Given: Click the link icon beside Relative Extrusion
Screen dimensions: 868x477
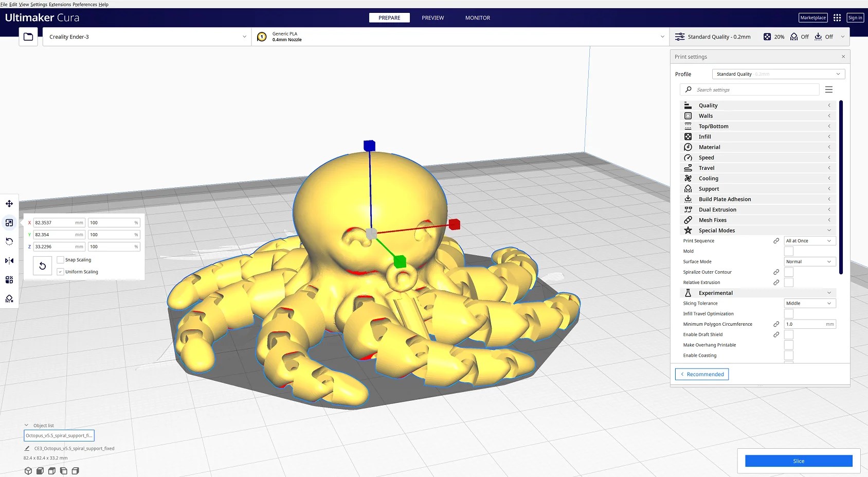Looking at the screenshot, I should [x=776, y=282].
